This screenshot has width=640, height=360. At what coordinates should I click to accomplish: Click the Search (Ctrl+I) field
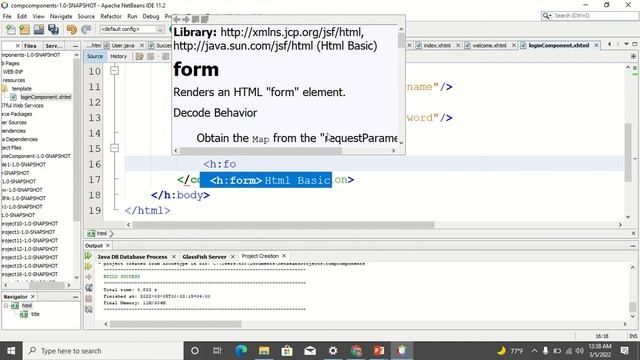(x=590, y=16)
